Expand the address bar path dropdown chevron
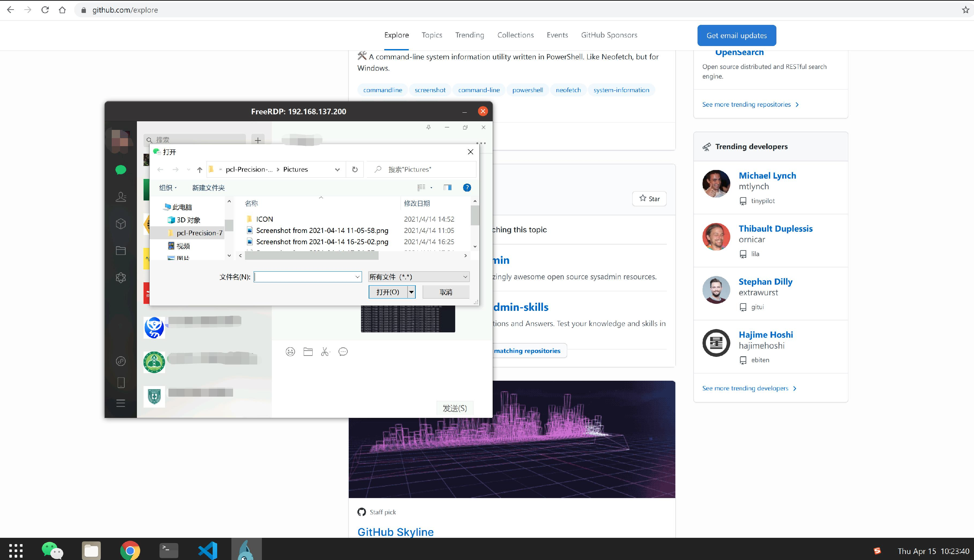974x560 pixels. (337, 169)
